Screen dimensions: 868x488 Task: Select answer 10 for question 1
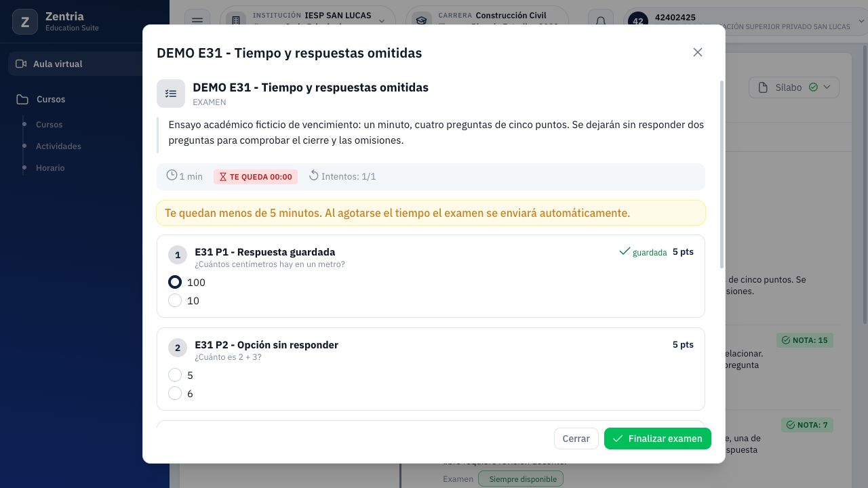pos(175,300)
